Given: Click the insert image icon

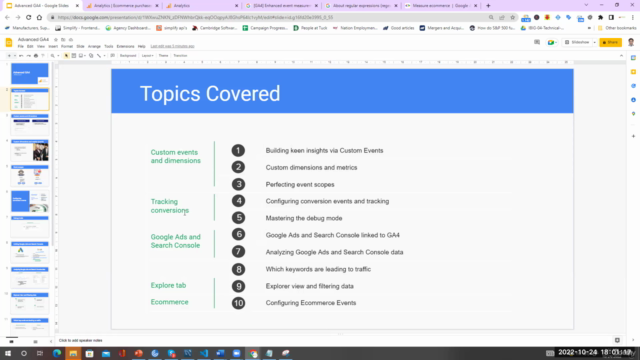Looking at the screenshot, I should pos(81,56).
